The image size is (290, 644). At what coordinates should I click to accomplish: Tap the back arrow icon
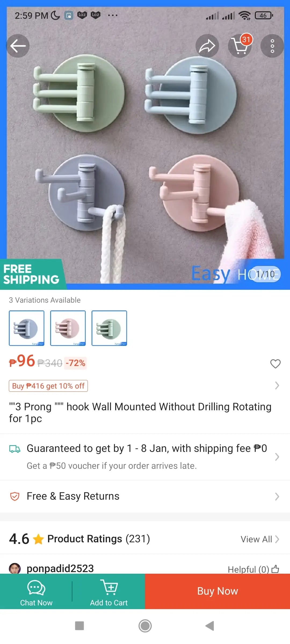18,46
